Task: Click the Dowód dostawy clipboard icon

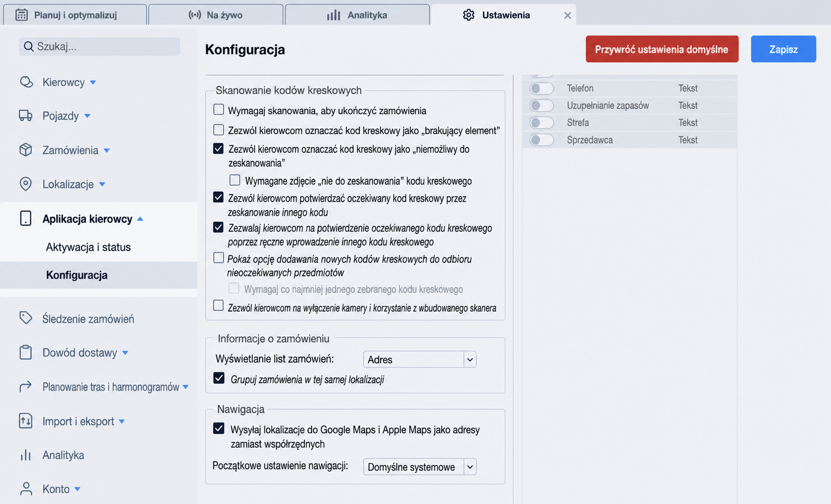Action: pyautogui.click(x=25, y=352)
